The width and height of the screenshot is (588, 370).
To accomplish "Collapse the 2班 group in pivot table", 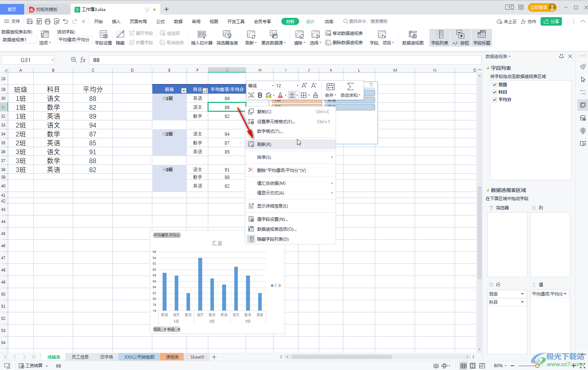I will click(x=164, y=134).
